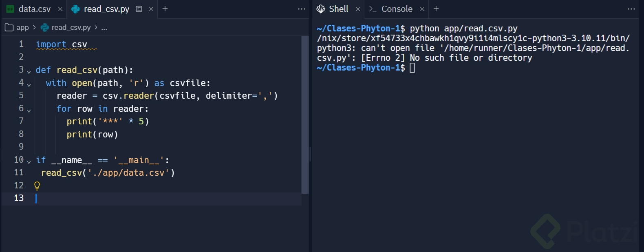Fold the if __name__ block on line 10
The width and height of the screenshot is (644, 252).
coord(29,162)
